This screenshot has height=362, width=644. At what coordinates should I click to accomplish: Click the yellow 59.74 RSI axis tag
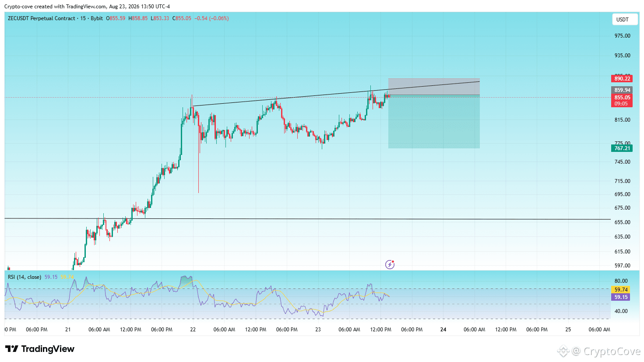pyautogui.click(x=621, y=290)
